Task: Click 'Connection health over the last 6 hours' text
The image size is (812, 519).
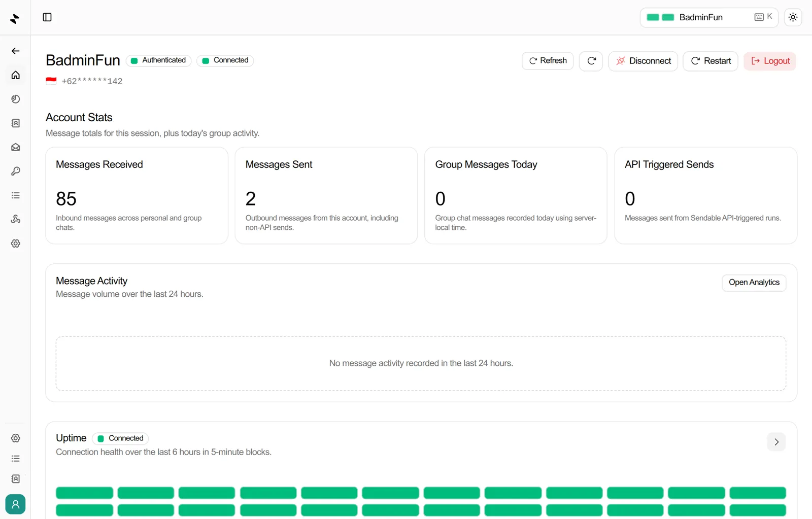Action: point(163,452)
